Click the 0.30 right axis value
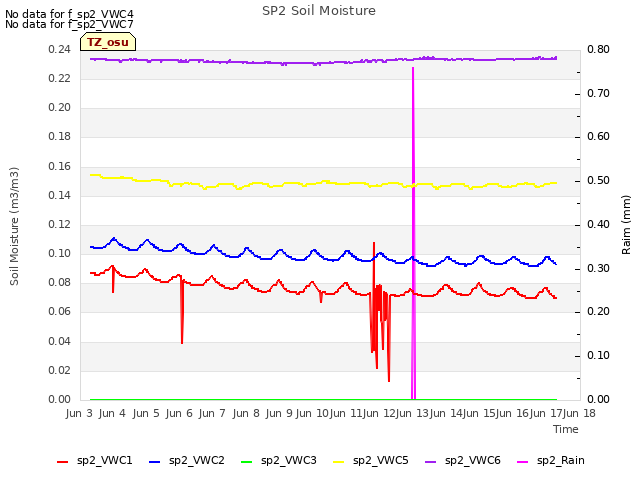 [598, 269]
